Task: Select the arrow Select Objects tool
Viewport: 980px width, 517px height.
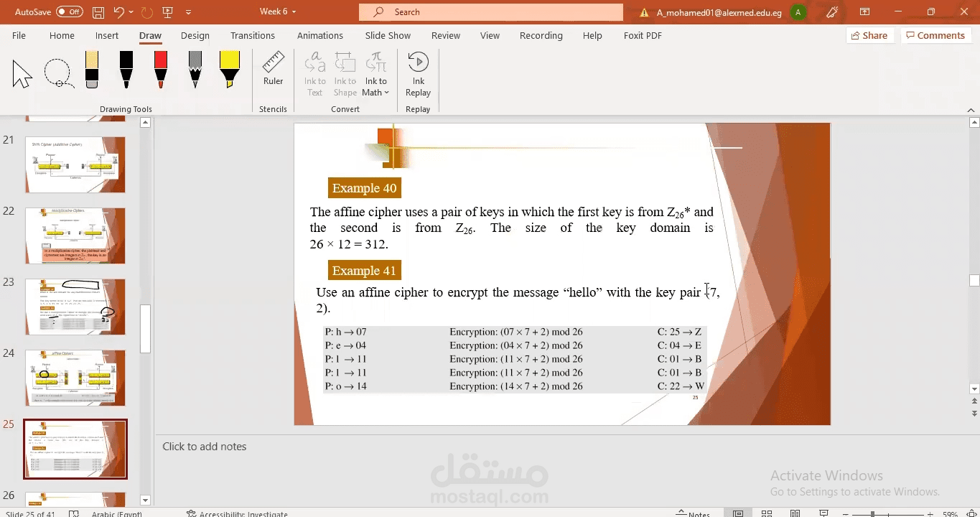Action: click(22, 74)
